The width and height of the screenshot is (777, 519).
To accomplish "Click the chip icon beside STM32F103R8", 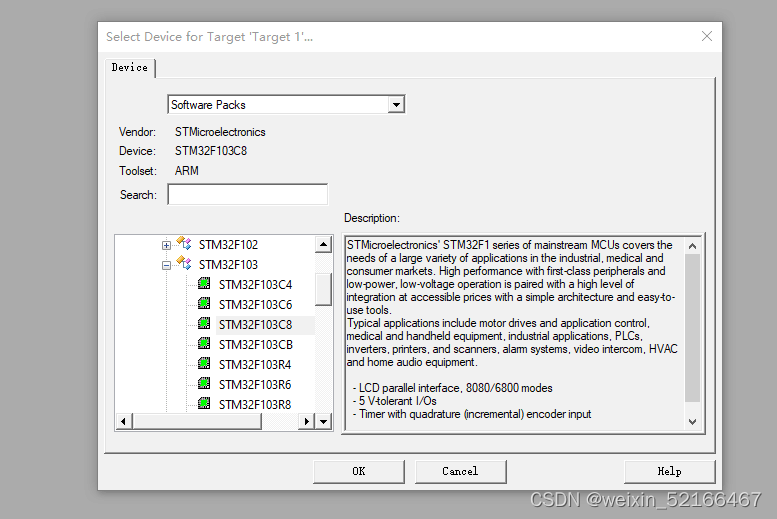I will [204, 404].
